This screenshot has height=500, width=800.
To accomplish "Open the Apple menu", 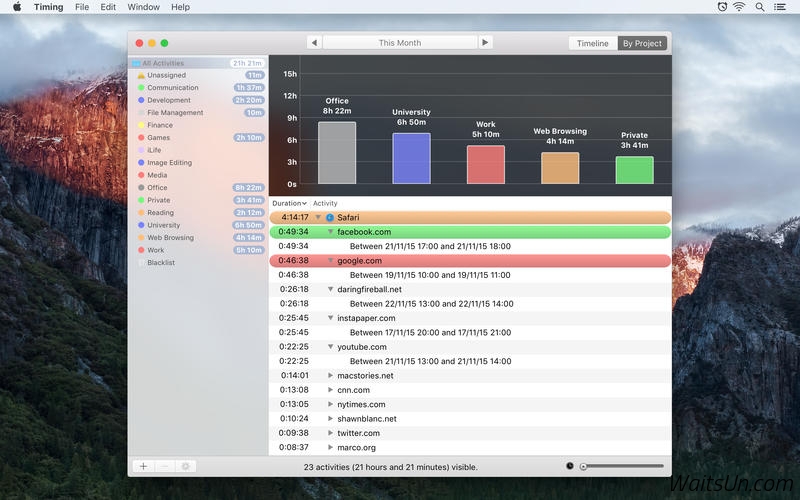I will click(x=17, y=7).
